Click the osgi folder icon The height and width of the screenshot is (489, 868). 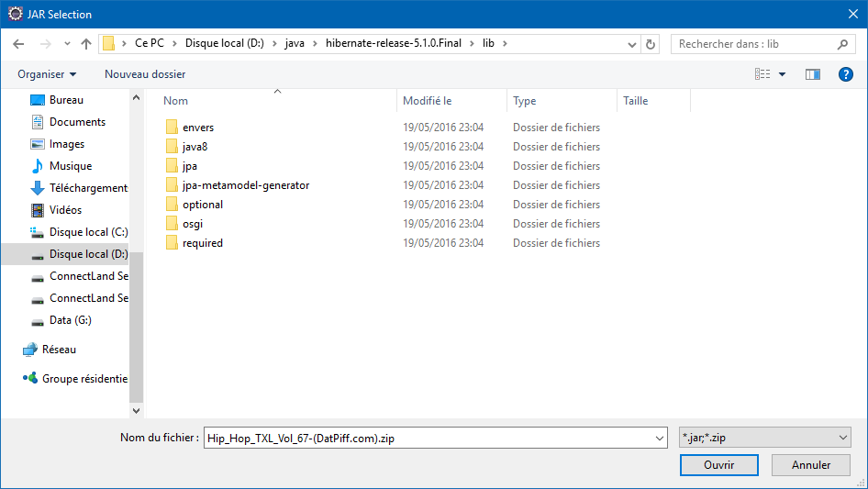coord(172,224)
